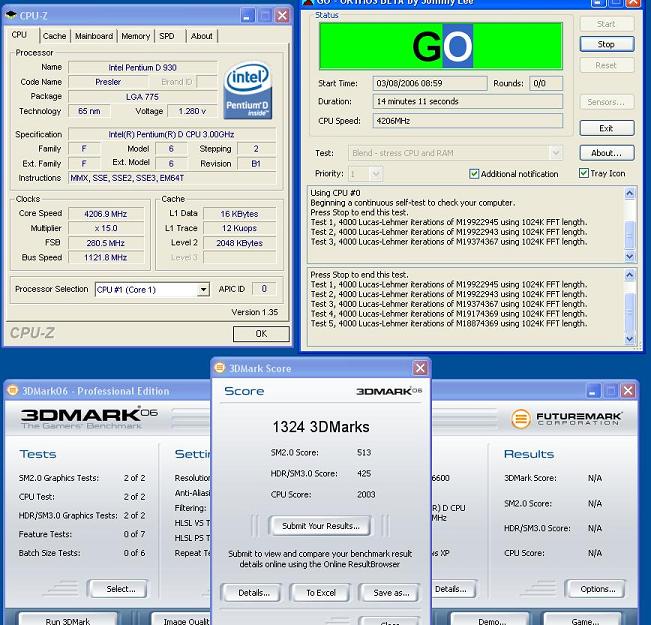Viewport: 651px width, 625px height.
Task: Click the 3DMark06 logo in main window
Action: [x=89, y=418]
